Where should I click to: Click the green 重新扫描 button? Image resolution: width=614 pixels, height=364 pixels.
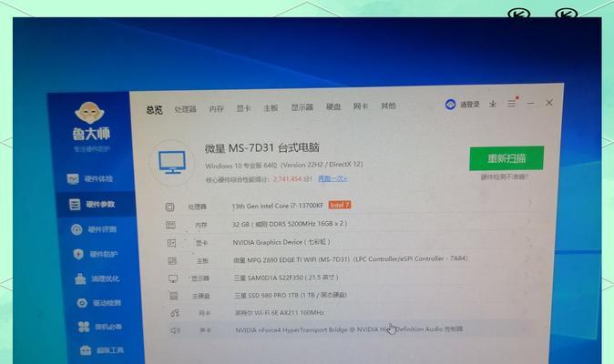click(x=507, y=158)
